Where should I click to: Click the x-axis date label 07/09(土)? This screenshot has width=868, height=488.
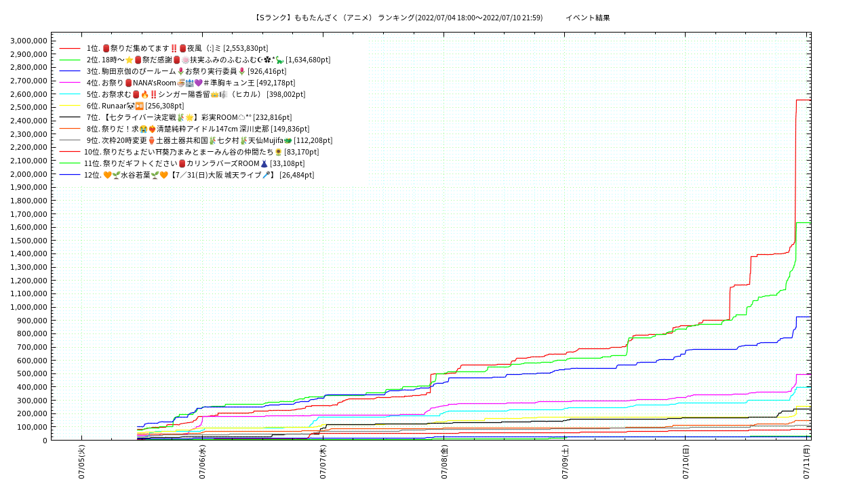pyautogui.click(x=565, y=462)
